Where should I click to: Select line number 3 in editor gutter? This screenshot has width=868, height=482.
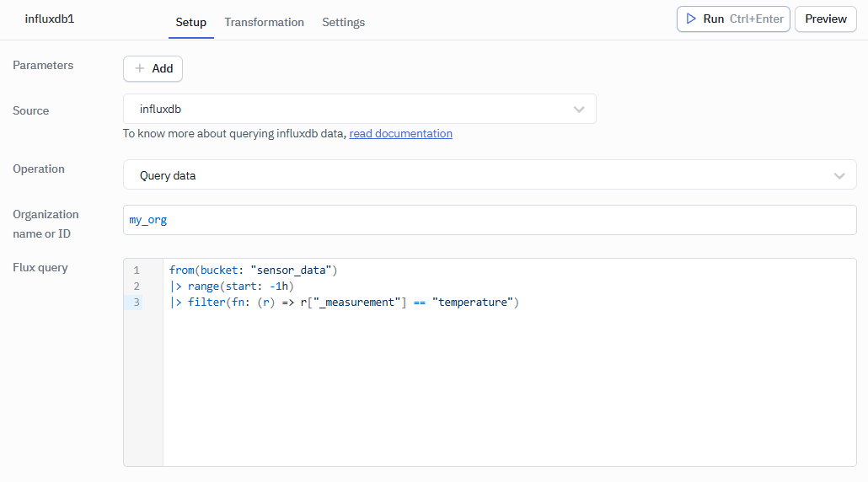coord(137,303)
